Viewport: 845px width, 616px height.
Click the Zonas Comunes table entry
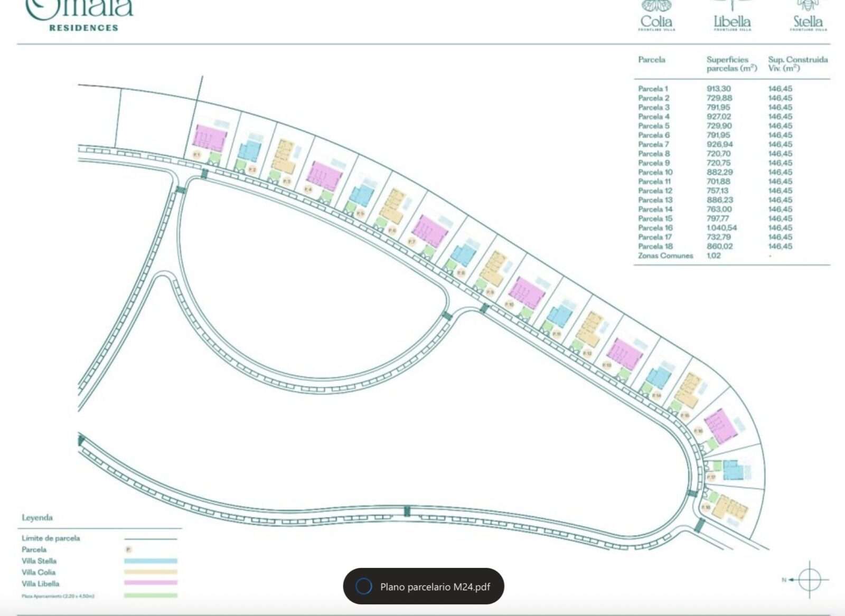pos(665,255)
